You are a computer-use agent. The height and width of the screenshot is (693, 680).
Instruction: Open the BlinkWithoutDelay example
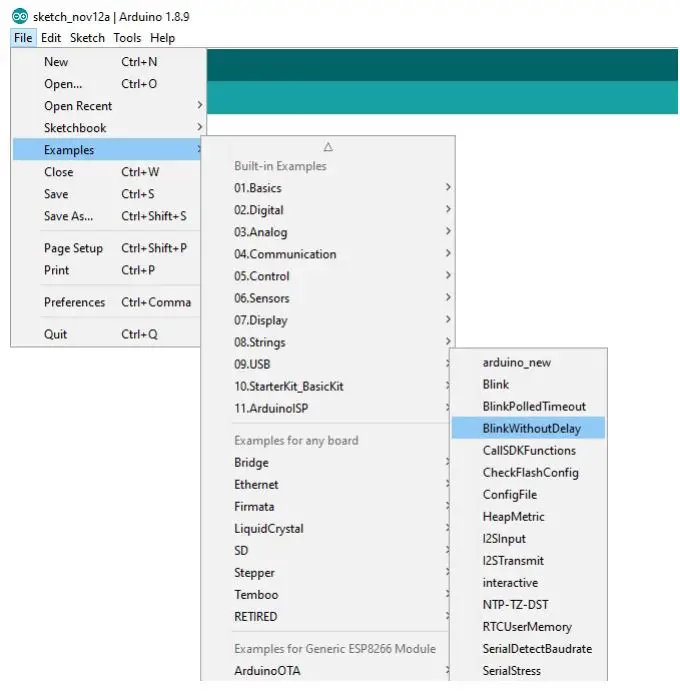[528, 428]
